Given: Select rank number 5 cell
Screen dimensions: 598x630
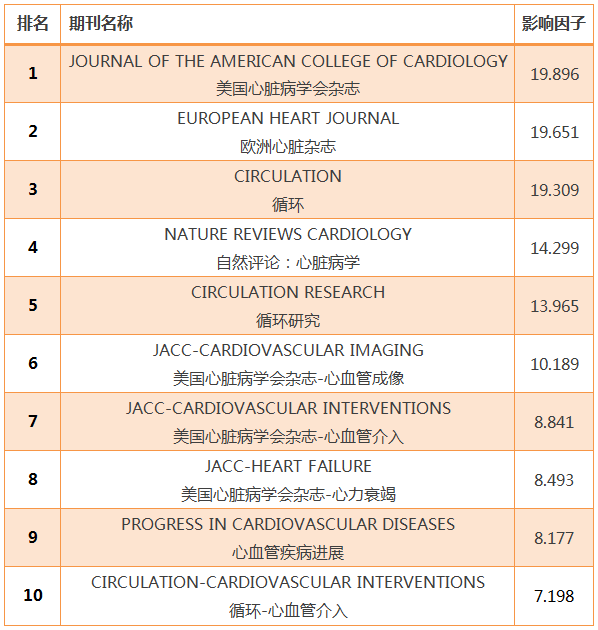Looking at the screenshot, I should (x=33, y=305).
